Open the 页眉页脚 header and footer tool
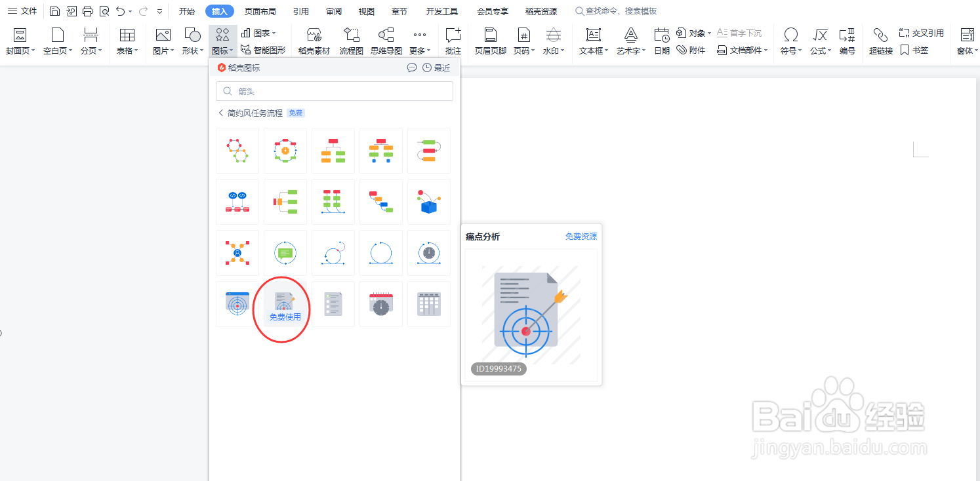This screenshot has height=481, width=980. pyautogui.click(x=489, y=41)
